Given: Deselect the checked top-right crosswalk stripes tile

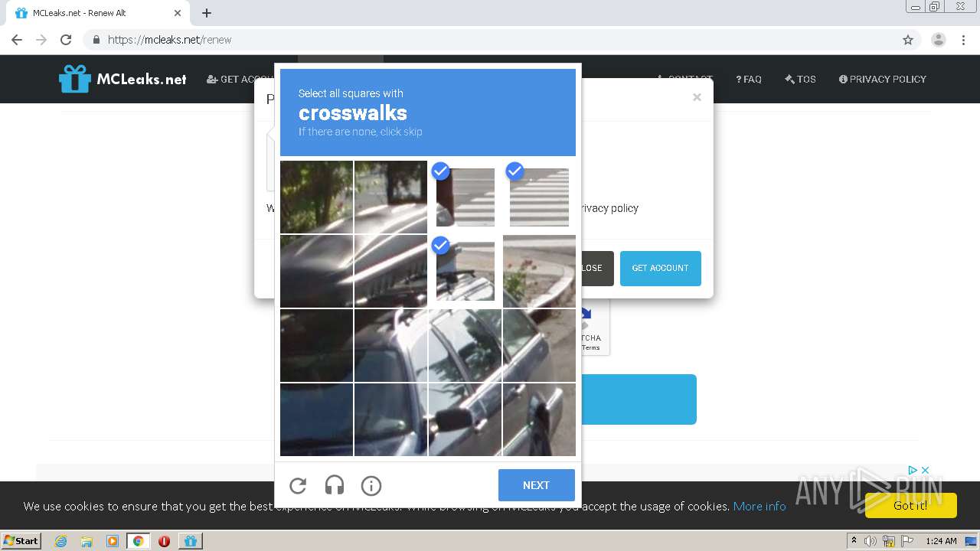Looking at the screenshot, I should 539,197.
